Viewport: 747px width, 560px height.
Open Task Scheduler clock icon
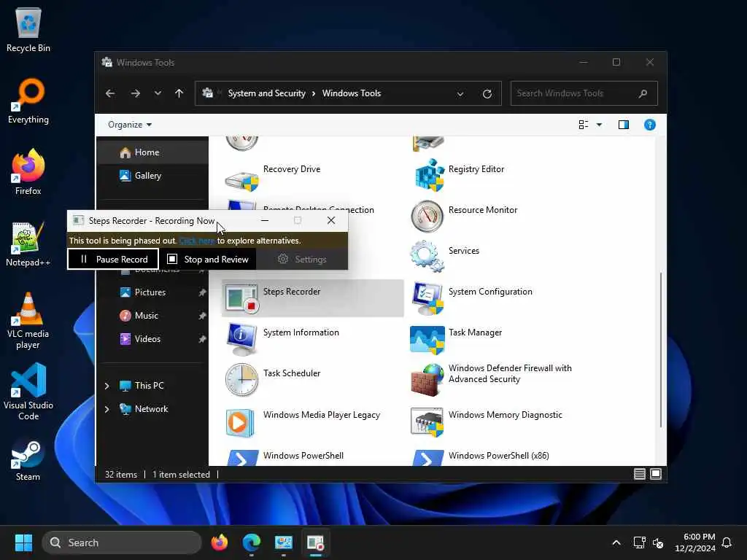241,379
